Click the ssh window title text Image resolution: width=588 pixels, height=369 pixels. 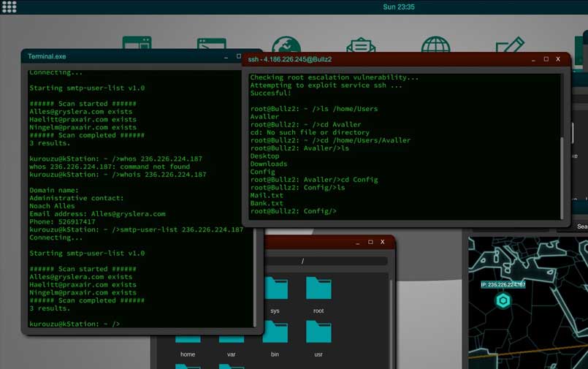point(290,59)
